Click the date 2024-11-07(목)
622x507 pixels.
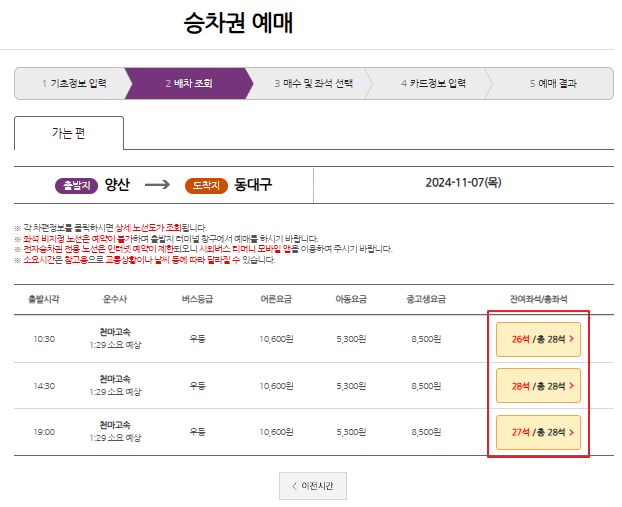(463, 182)
